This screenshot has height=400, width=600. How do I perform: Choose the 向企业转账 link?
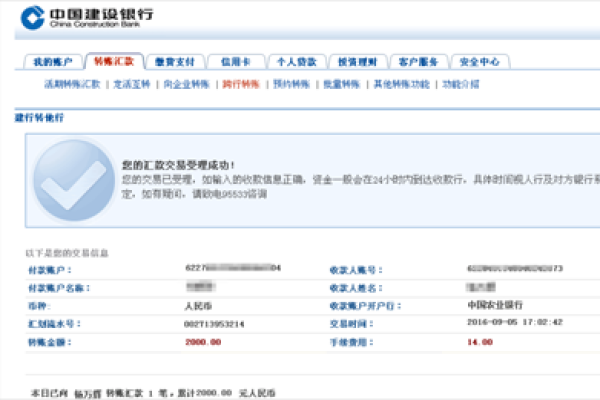click(x=187, y=84)
